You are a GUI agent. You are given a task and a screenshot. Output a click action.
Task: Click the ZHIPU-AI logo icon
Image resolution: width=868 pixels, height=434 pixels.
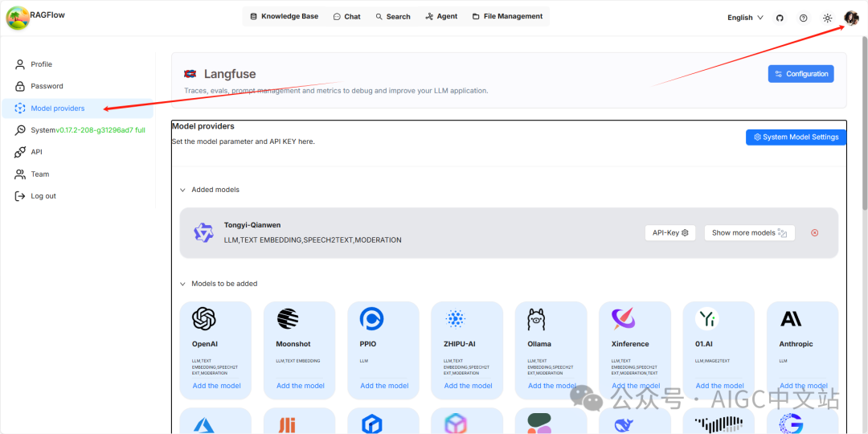point(455,319)
